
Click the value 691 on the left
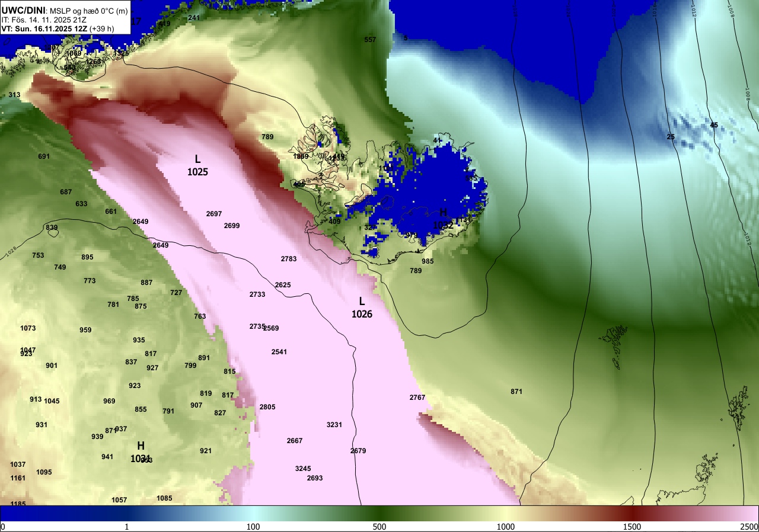click(44, 156)
